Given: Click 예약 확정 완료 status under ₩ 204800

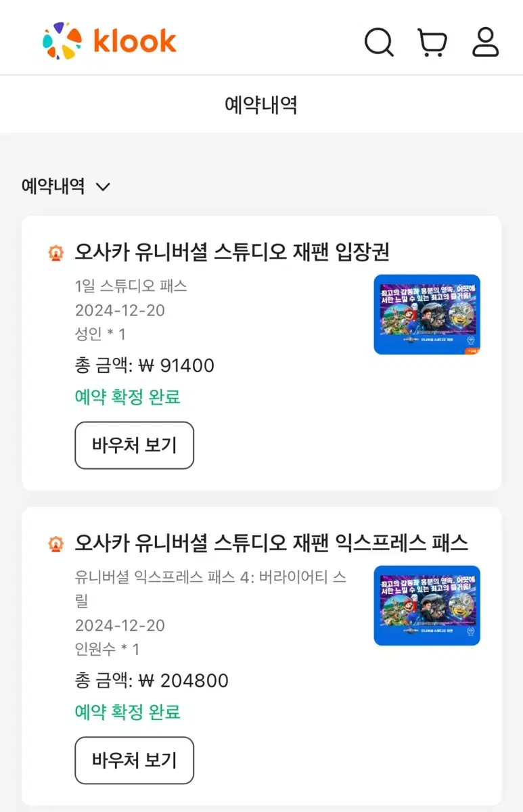Looking at the screenshot, I should coord(127,712).
